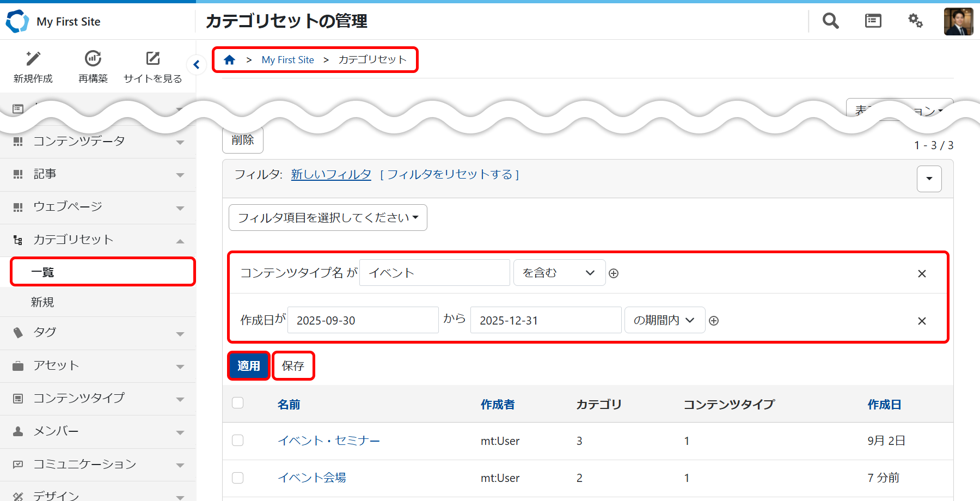Click the 適用 apply button
The height and width of the screenshot is (501, 980).
click(x=249, y=366)
